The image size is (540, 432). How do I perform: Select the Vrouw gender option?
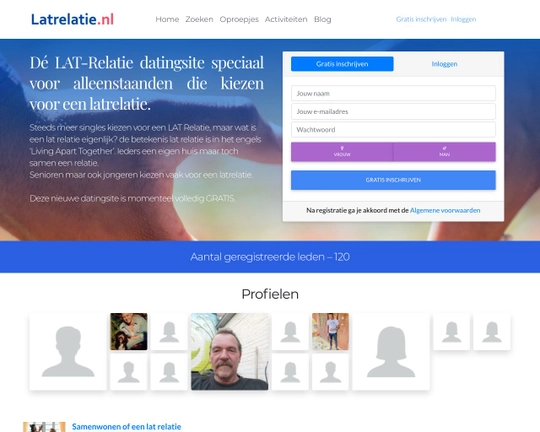[342, 152]
